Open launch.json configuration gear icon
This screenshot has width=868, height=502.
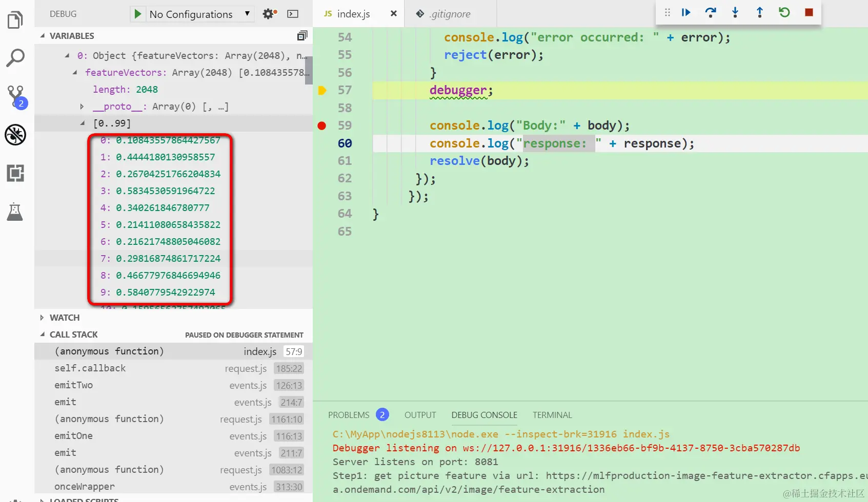(x=269, y=14)
